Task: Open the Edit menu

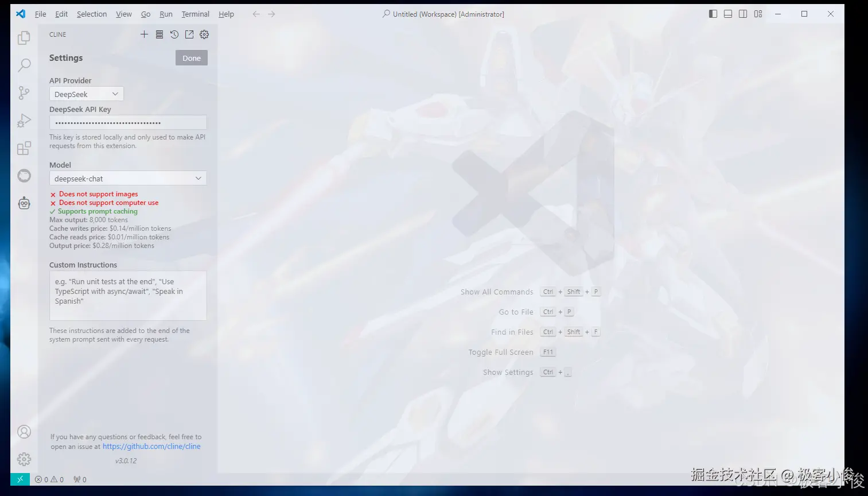Action: click(61, 14)
